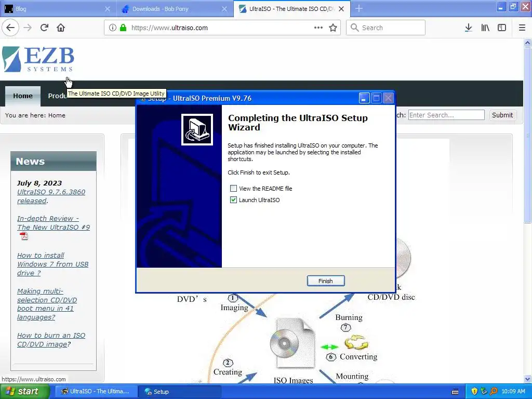Click the browser forward arrow
Image resolution: width=532 pixels, height=399 pixels.
28,28
